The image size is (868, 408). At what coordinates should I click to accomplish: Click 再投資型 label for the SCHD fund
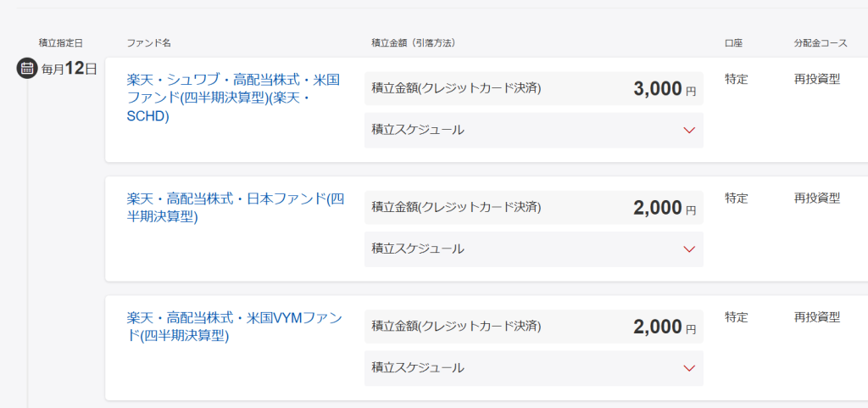tap(817, 79)
